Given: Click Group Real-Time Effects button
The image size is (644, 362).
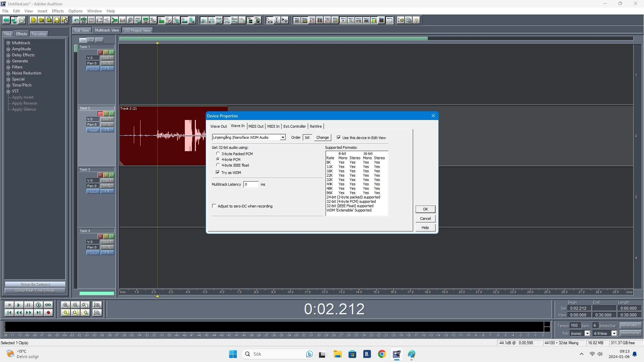Looking at the screenshot, I should (x=35, y=291).
